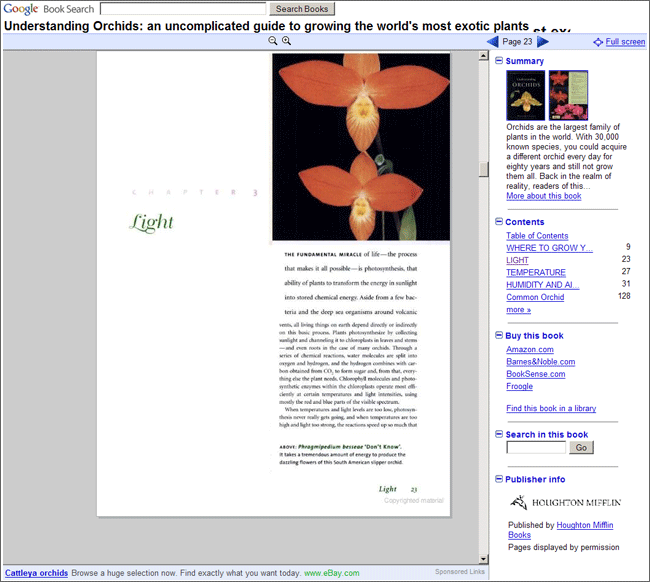Go to next page using right arrow

click(543, 41)
